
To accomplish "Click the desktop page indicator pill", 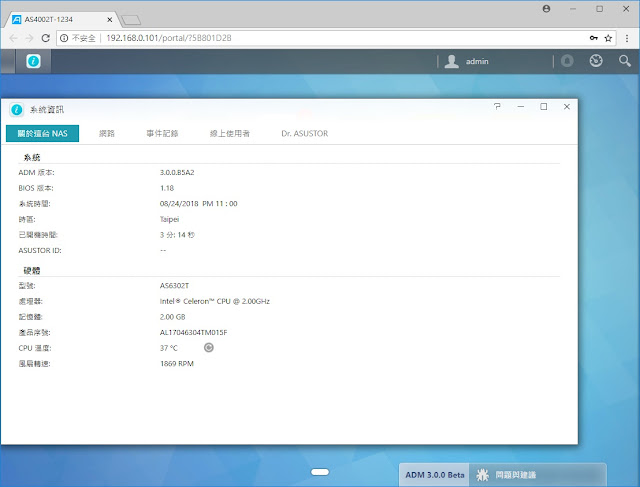I will coord(320,472).
